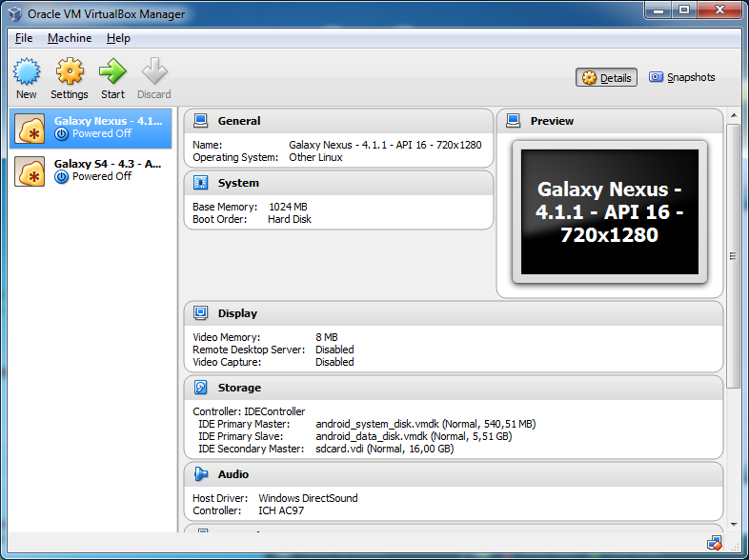
Task: Click the Galaxy S4 VM OS icon
Action: click(30, 170)
